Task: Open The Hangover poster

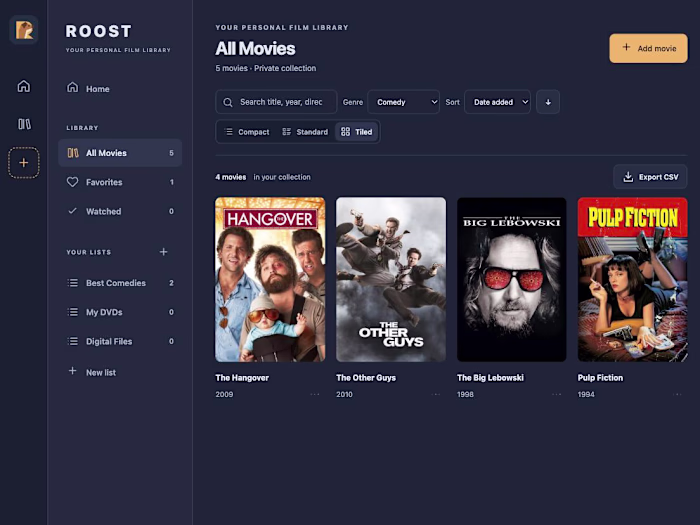Action: [270, 279]
